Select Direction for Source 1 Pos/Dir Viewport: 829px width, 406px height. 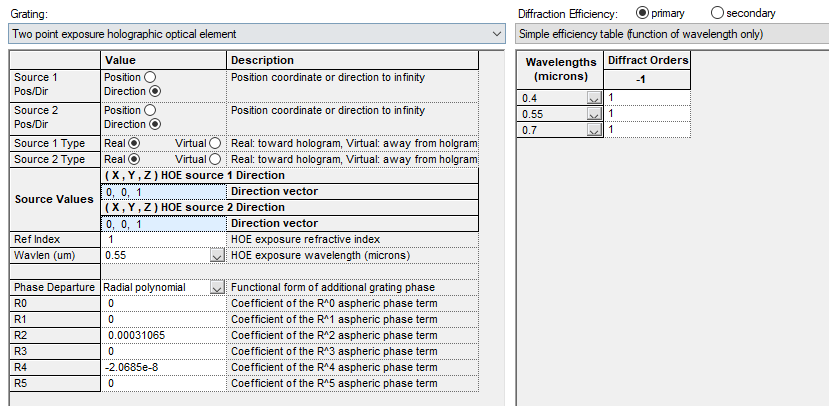[154, 91]
